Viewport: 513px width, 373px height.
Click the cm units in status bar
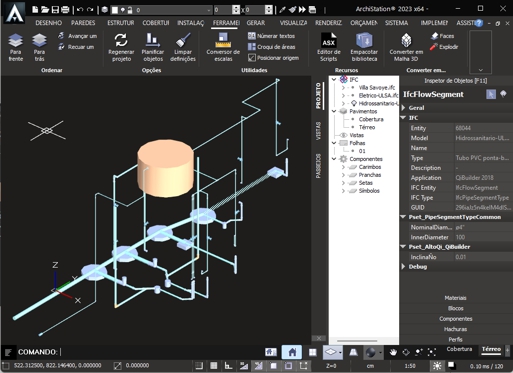[x=370, y=366]
